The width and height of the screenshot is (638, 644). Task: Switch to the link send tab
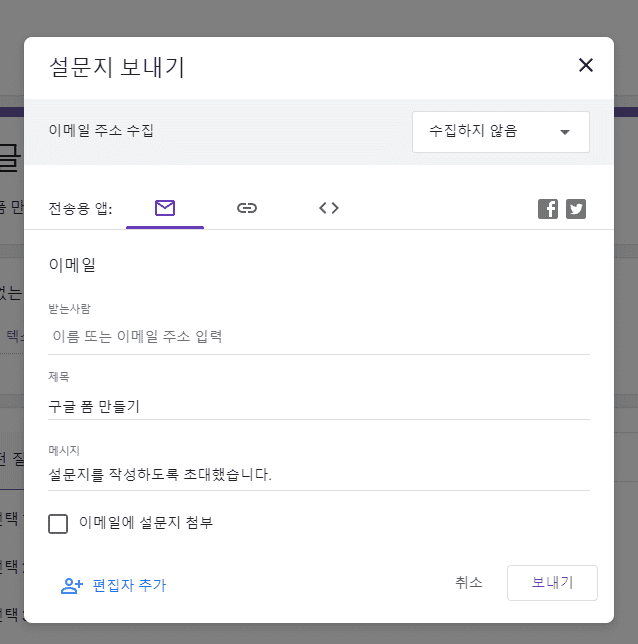point(247,208)
